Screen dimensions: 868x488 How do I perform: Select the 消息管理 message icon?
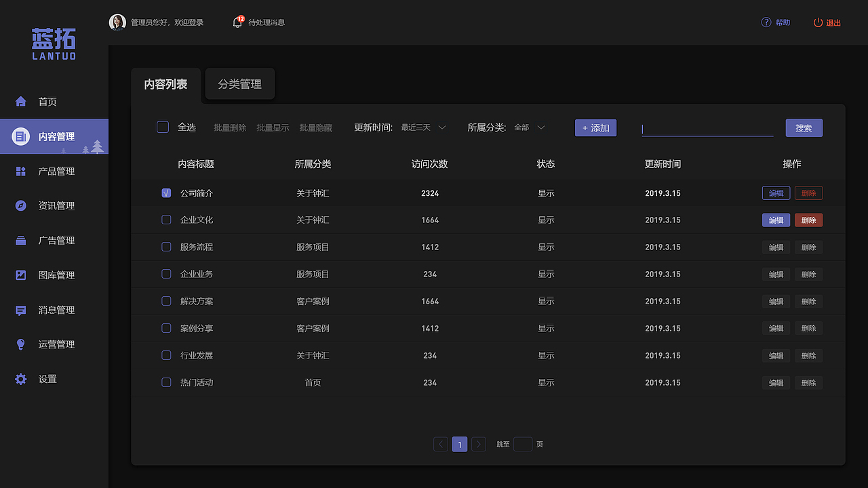tap(20, 310)
